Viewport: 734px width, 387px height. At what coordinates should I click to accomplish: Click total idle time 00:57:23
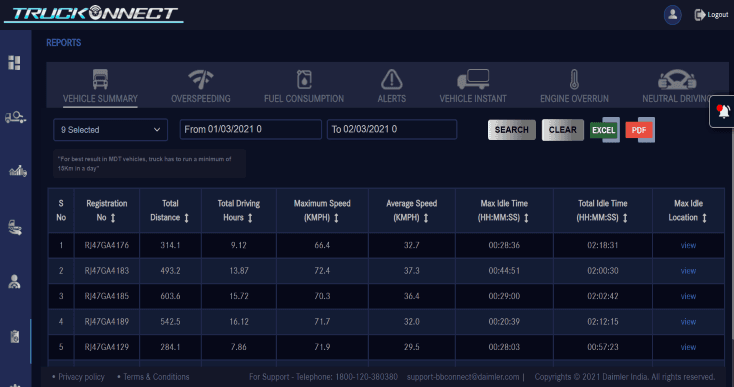click(603, 347)
